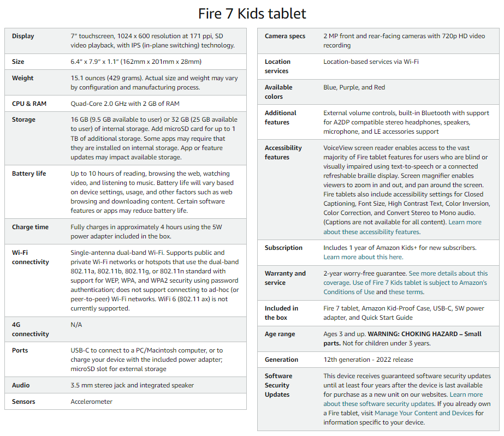This screenshot has width=504, height=436.
Task: Click the Amazon Kids+ 'Learn more about this here' link
Action: tap(363, 257)
